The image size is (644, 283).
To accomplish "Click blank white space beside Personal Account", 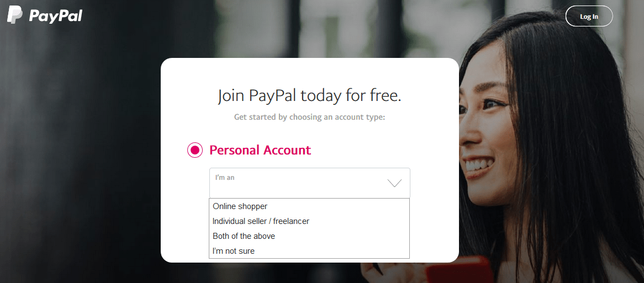I will point(369,150).
